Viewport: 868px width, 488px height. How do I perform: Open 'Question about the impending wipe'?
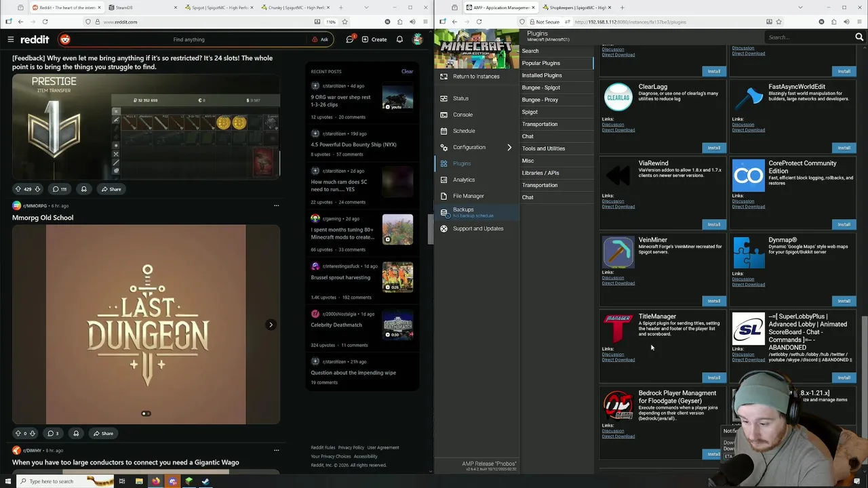[353, 373]
